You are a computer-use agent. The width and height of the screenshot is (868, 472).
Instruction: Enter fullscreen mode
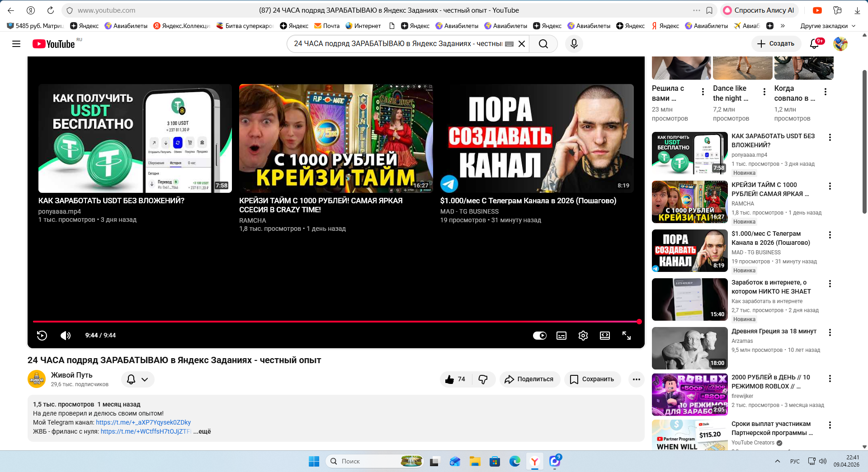pyautogui.click(x=626, y=336)
